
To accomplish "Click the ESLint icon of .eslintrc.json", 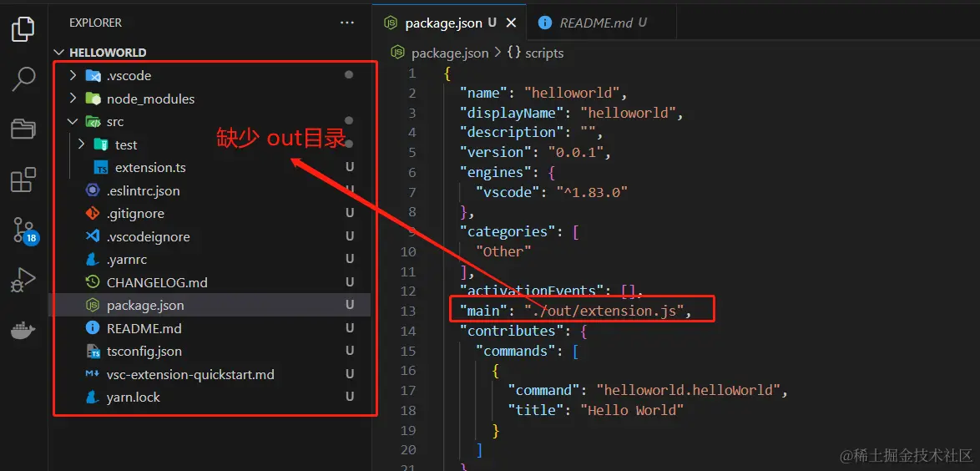I will (93, 190).
